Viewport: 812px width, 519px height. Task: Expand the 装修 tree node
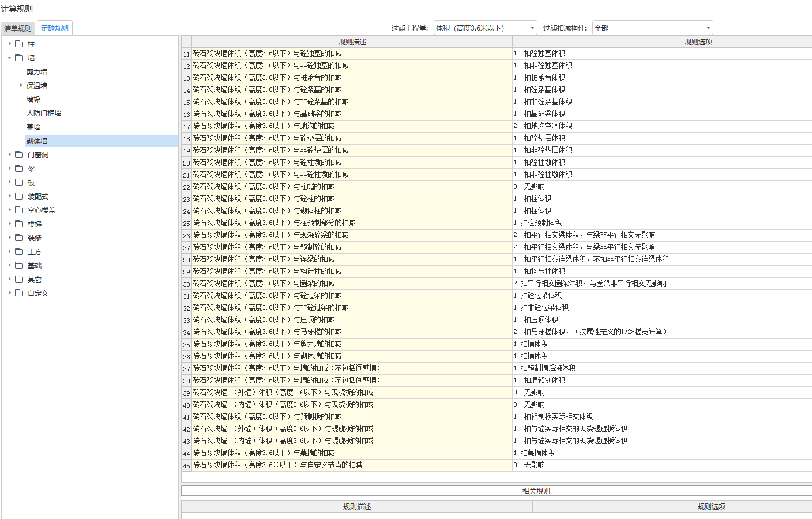click(10, 238)
